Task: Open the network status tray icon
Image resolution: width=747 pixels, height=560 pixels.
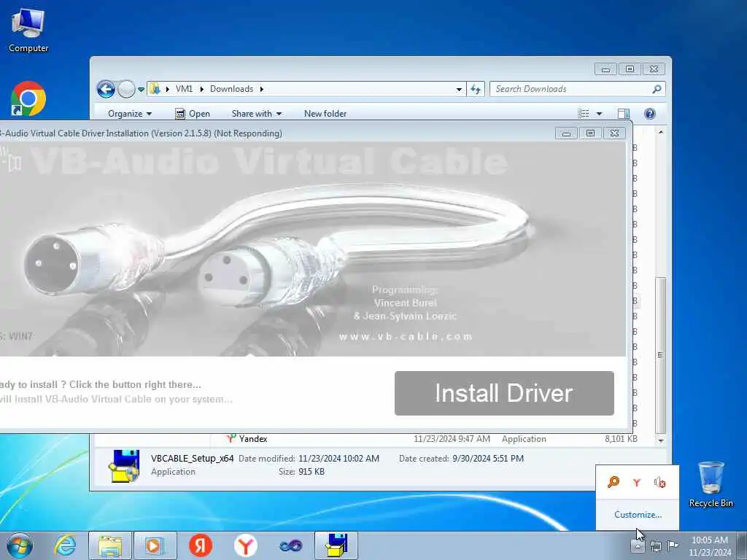Action: coord(656,546)
